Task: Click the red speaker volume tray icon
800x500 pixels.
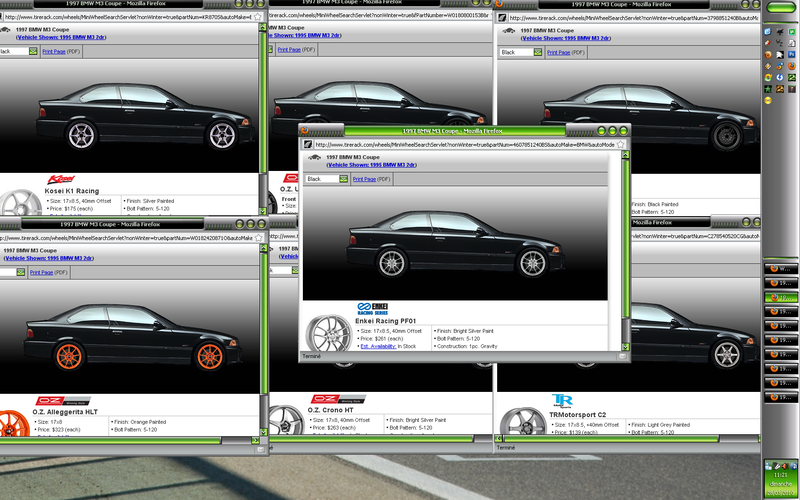Action: (785, 466)
